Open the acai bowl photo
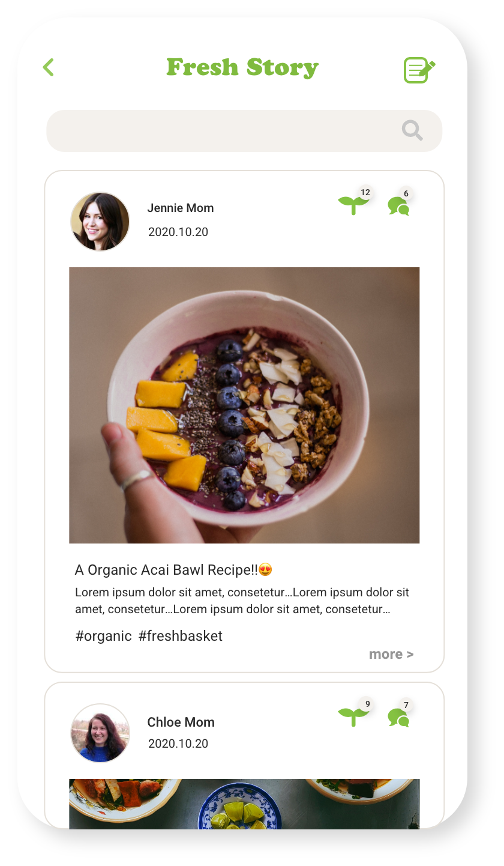Screen dimensions: 504x866 pyautogui.click(x=244, y=405)
